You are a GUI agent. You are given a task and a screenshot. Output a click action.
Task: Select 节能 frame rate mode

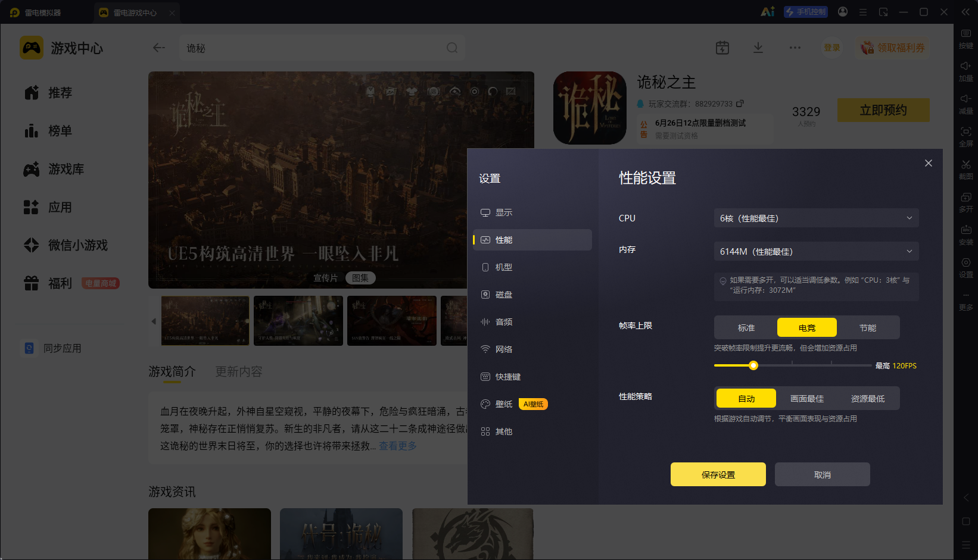pos(868,328)
